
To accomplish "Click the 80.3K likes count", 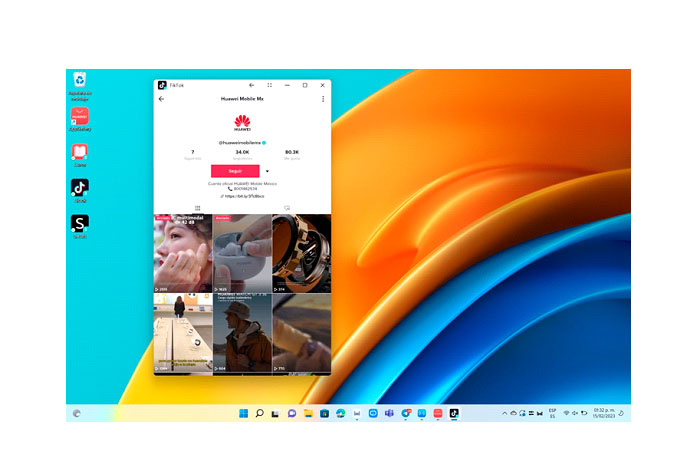I will coord(292,152).
